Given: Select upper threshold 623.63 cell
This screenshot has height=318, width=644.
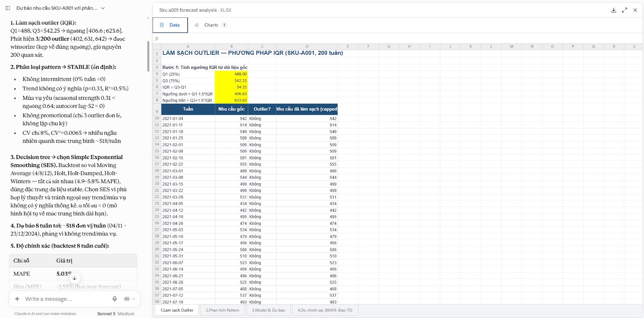Looking at the screenshot, I should tap(231, 100).
